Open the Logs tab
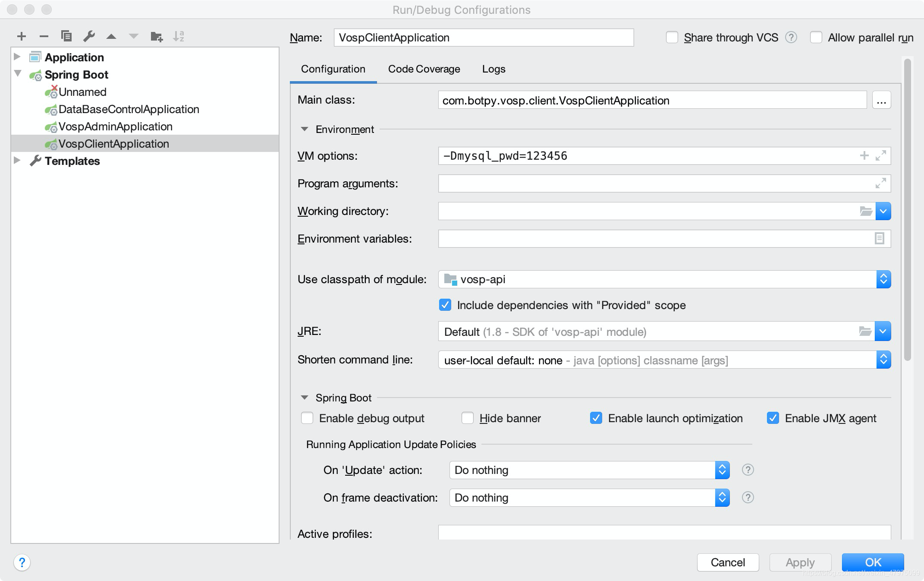The height and width of the screenshot is (581, 924). point(493,69)
